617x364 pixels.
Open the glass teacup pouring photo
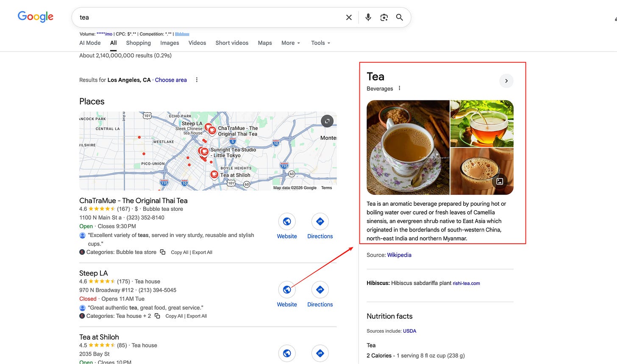click(482, 124)
